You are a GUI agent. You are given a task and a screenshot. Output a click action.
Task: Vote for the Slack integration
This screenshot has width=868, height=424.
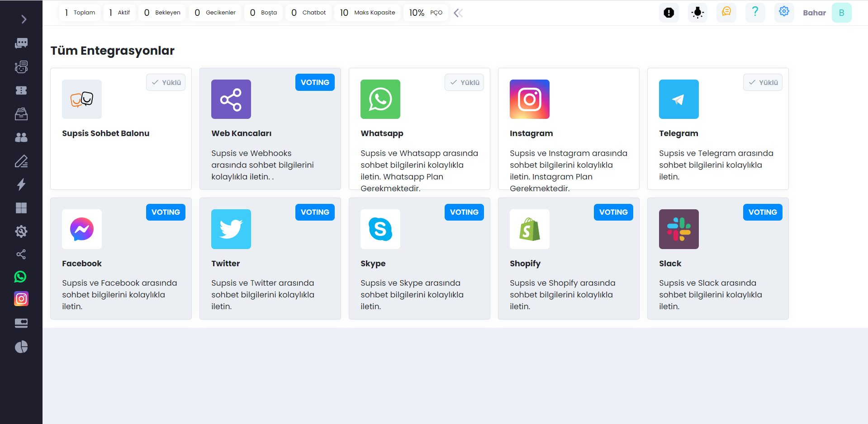[763, 212]
